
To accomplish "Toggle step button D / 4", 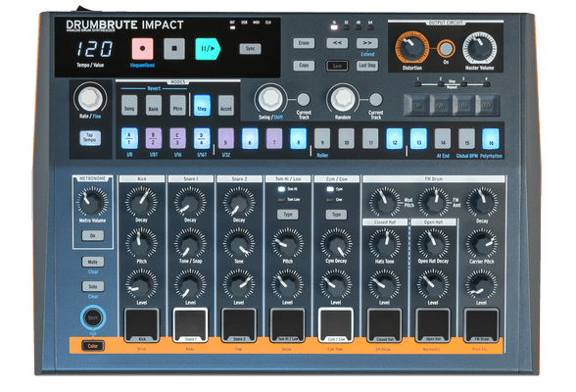I will coord(202,138).
